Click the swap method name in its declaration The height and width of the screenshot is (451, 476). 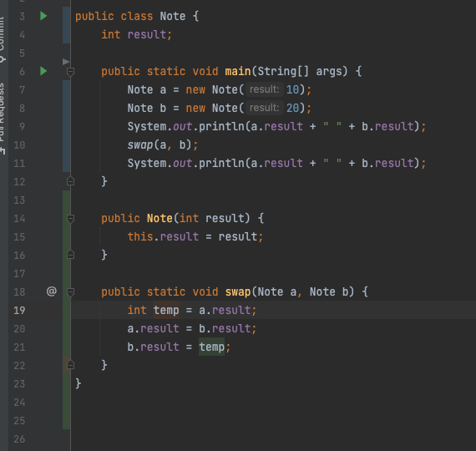coord(238,291)
